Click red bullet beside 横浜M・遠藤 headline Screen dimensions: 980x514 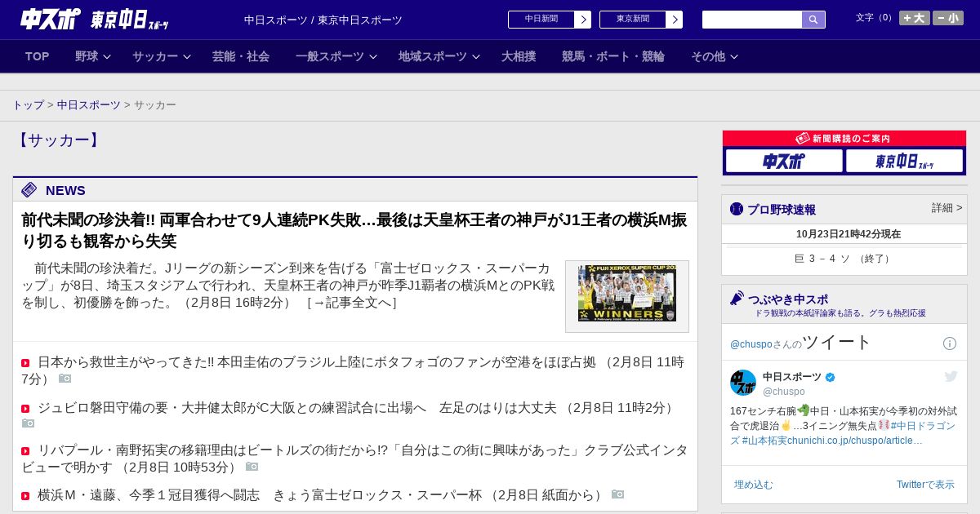[25, 496]
